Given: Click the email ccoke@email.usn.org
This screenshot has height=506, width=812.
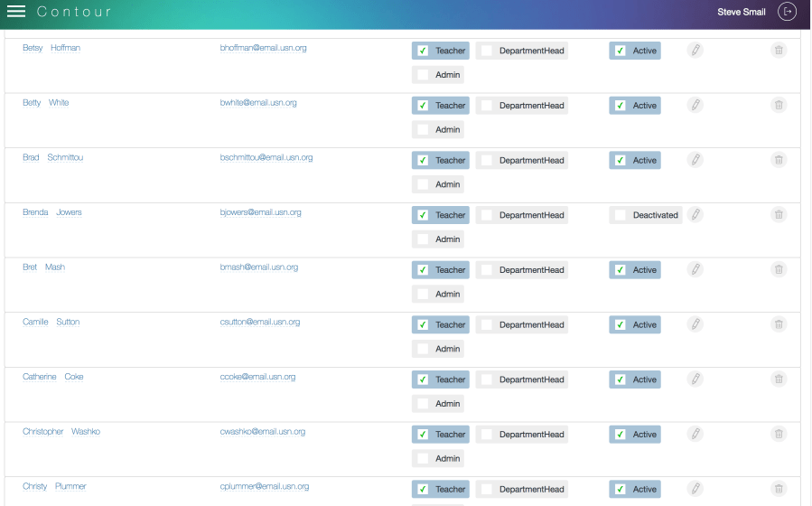Looking at the screenshot, I should coord(257,377).
